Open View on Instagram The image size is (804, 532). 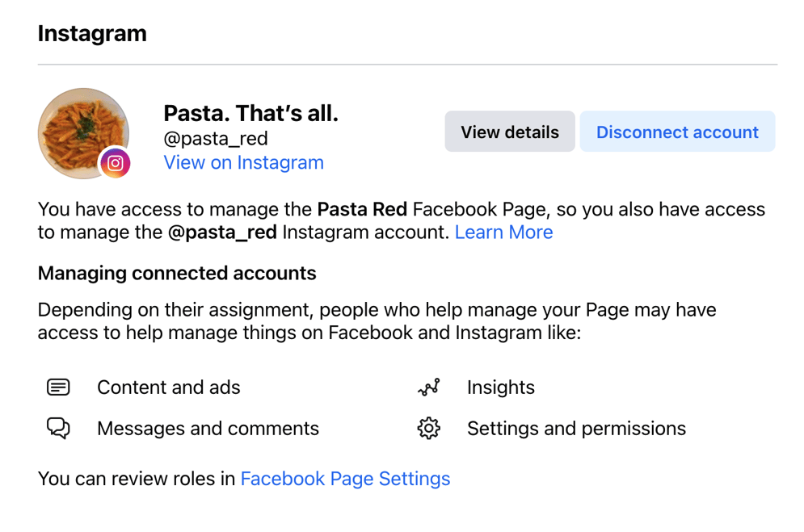point(243,162)
